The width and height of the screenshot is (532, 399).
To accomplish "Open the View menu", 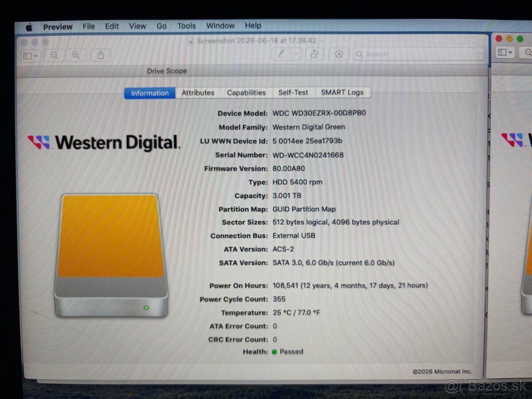I will pyautogui.click(x=137, y=26).
